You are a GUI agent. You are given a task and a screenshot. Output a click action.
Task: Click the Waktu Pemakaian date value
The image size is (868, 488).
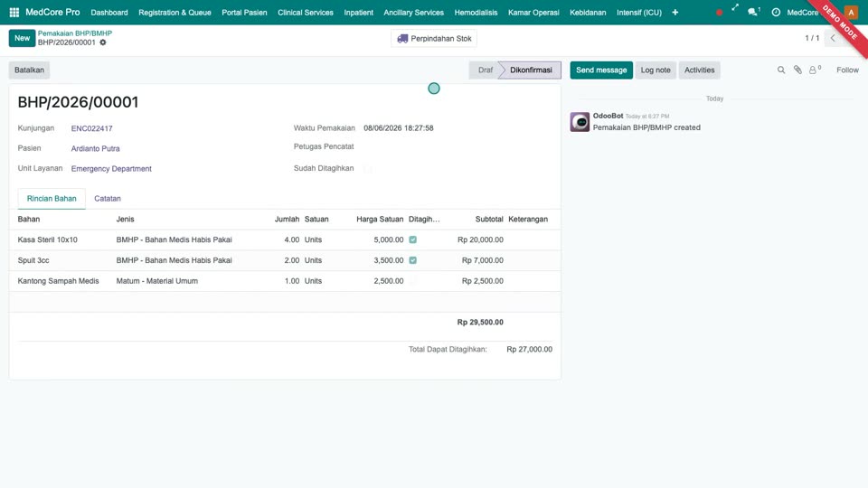(x=399, y=127)
